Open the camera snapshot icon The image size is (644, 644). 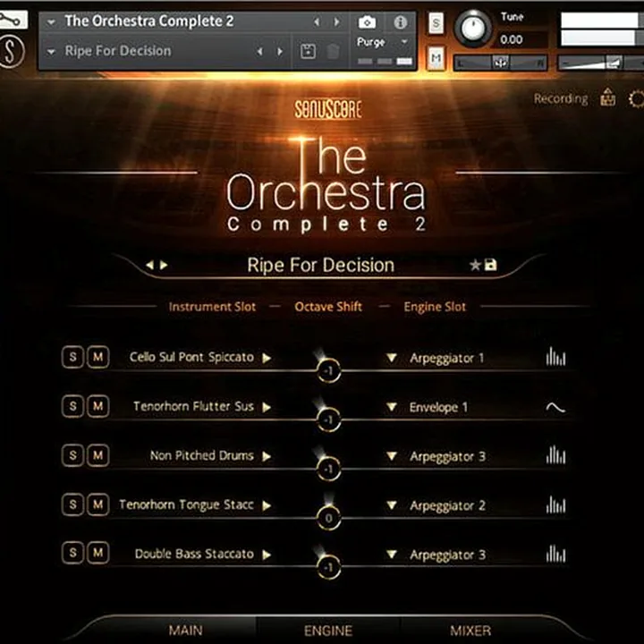coord(368,22)
